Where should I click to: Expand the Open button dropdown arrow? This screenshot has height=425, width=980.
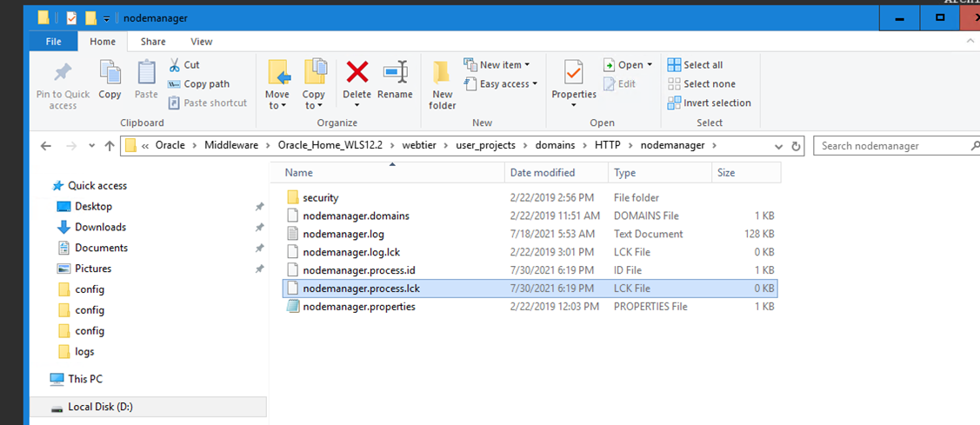650,64
